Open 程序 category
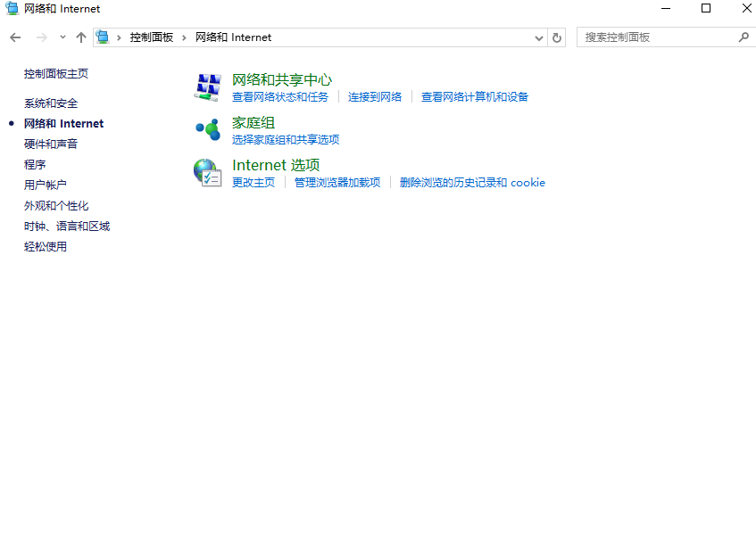The image size is (756, 544). click(35, 165)
